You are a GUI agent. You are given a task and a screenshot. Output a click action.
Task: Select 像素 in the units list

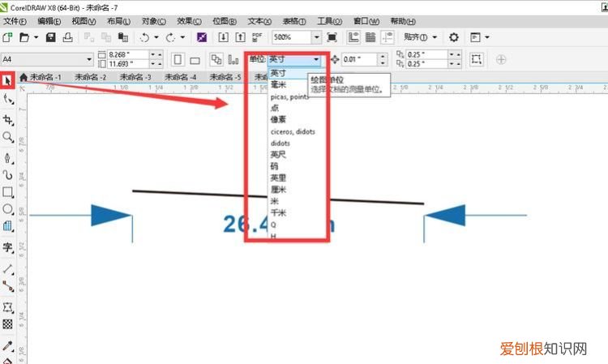(278, 119)
